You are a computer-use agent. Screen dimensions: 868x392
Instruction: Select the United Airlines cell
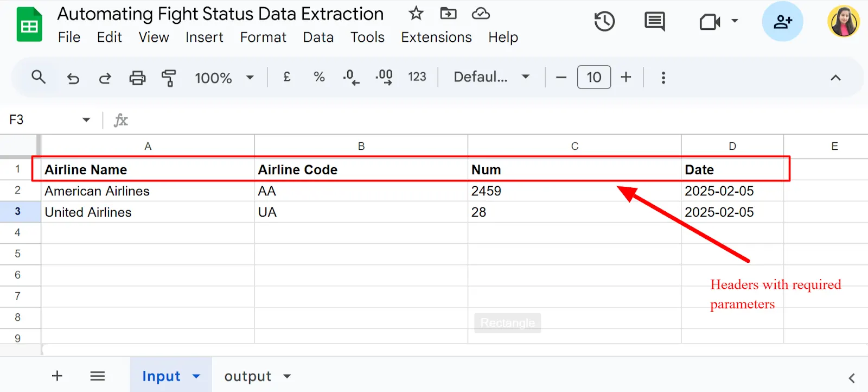click(x=148, y=212)
